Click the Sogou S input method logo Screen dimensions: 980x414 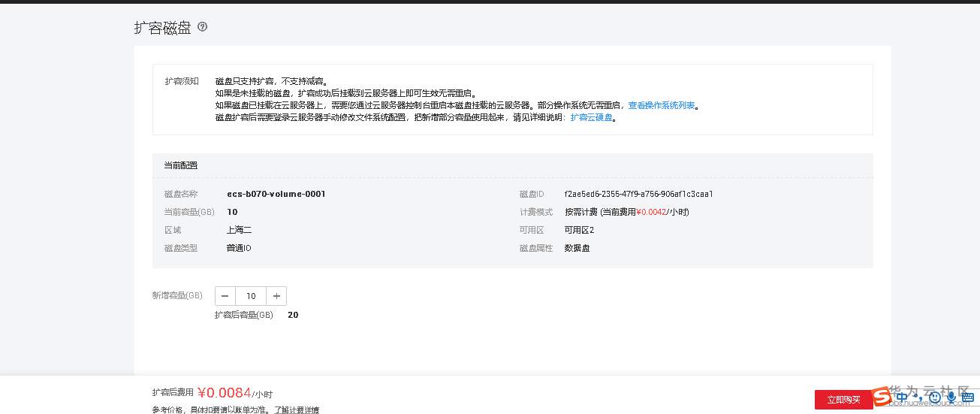[881, 396]
